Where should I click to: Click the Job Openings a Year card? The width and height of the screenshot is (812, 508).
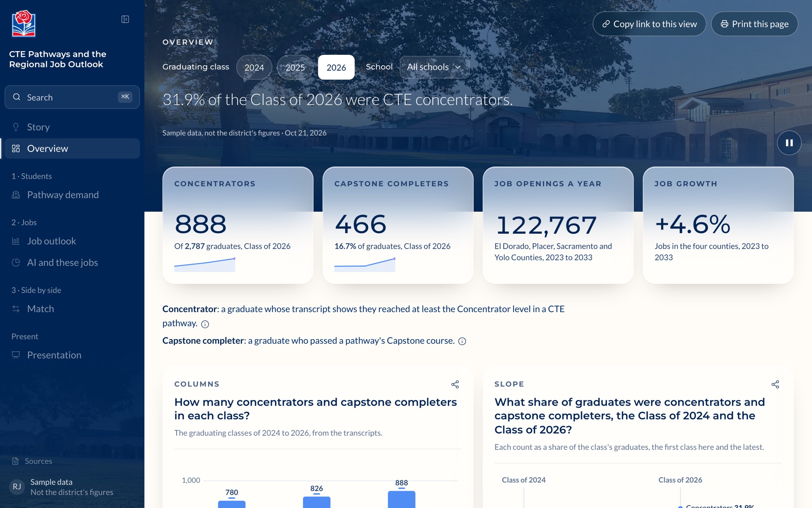coord(558,225)
